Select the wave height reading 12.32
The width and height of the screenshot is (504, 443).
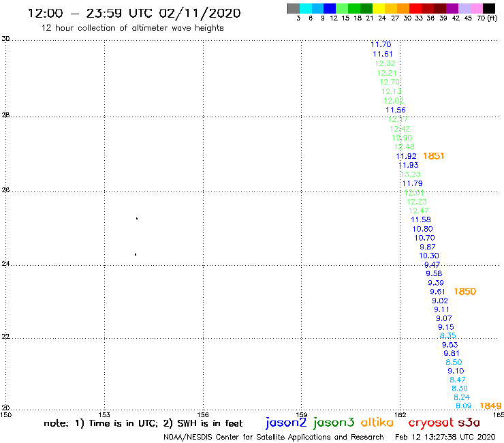click(385, 63)
